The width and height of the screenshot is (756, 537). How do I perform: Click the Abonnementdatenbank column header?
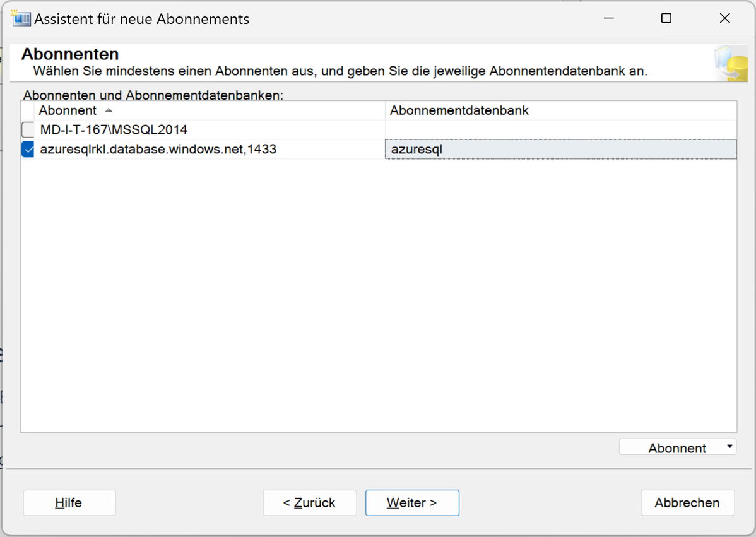coord(561,110)
